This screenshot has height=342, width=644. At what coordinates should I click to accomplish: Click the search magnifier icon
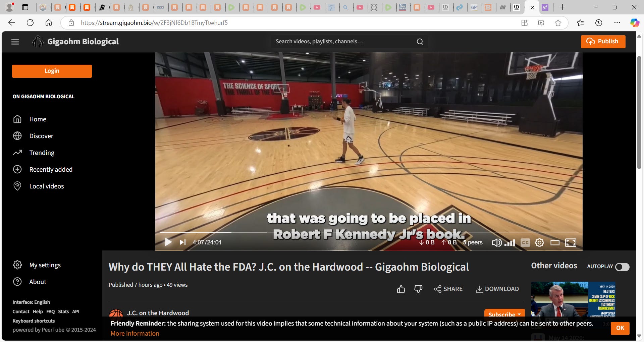420,42
